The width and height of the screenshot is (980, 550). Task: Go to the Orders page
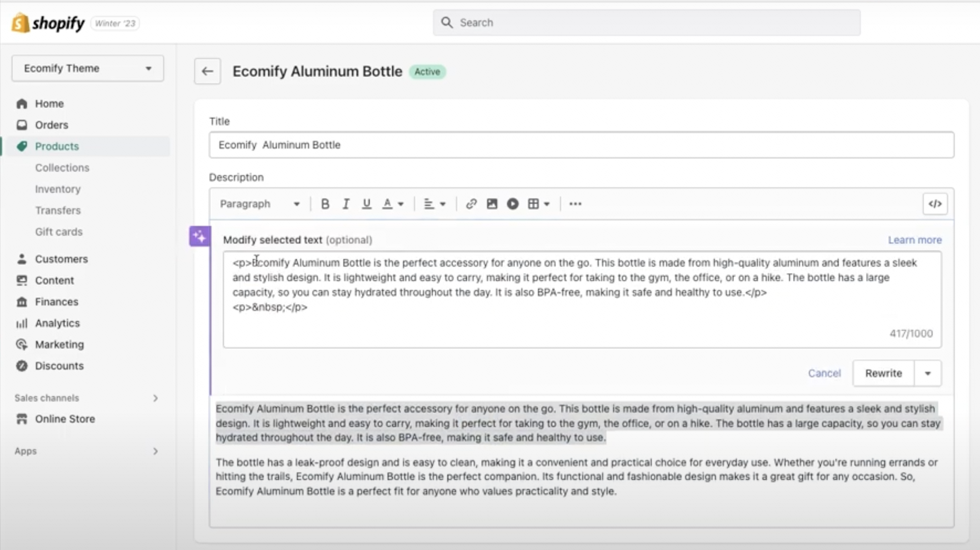tap(51, 125)
